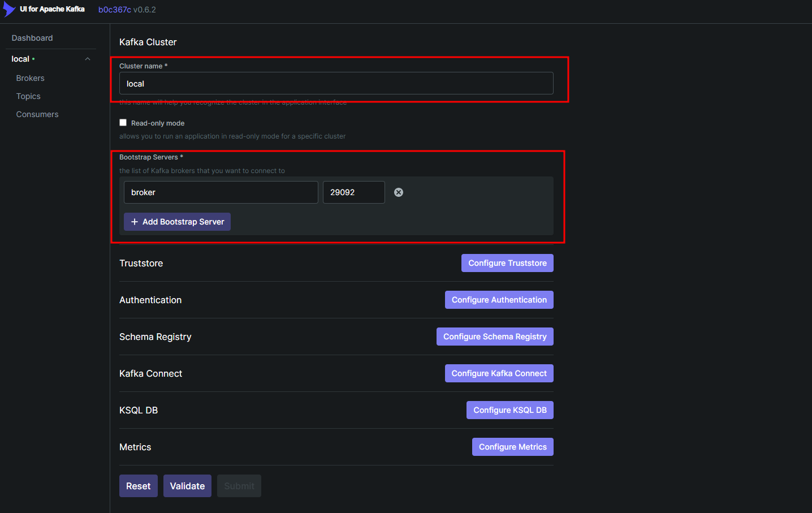Click the Truststore section title
The image size is (812, 513).
point(141,263)
